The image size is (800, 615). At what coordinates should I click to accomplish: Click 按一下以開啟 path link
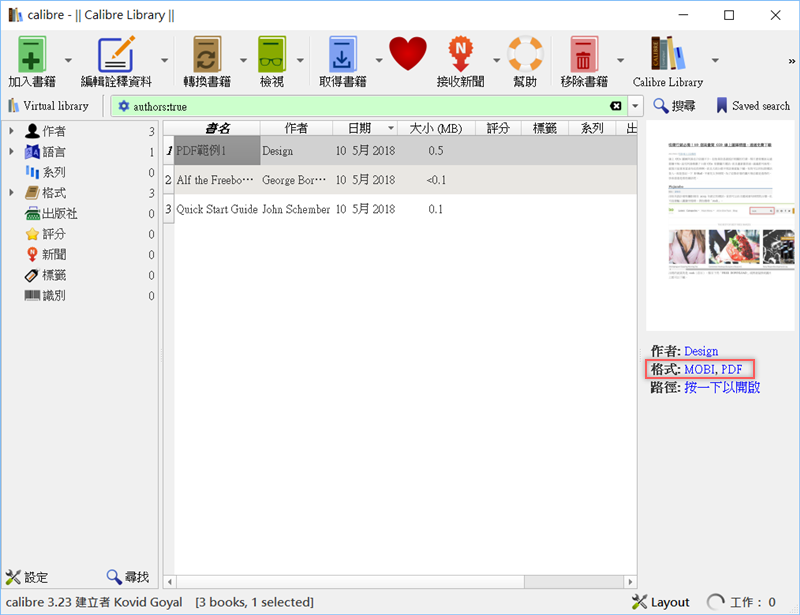(x=722, y=387)
